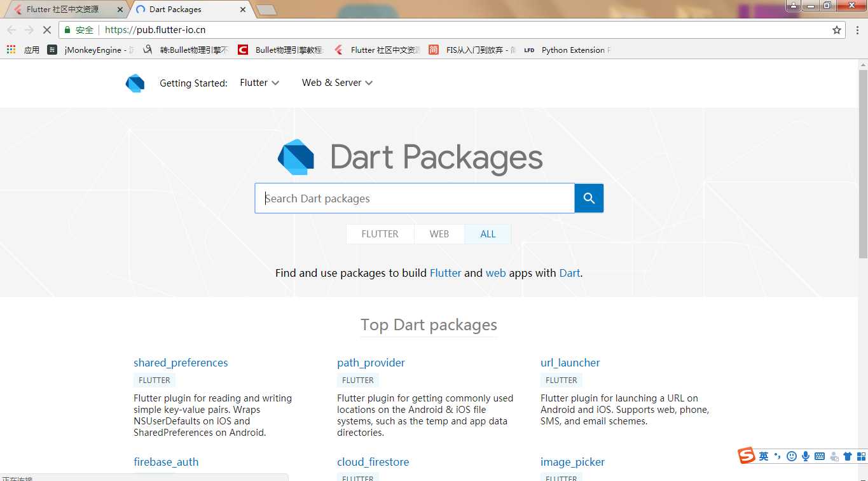Open the Sogou soft keyboard icon

820,456
